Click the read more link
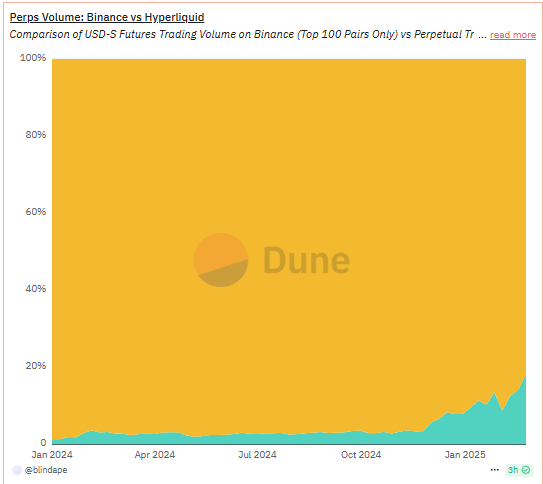Viewport: 543px width, 484px height. pos(513,35)
